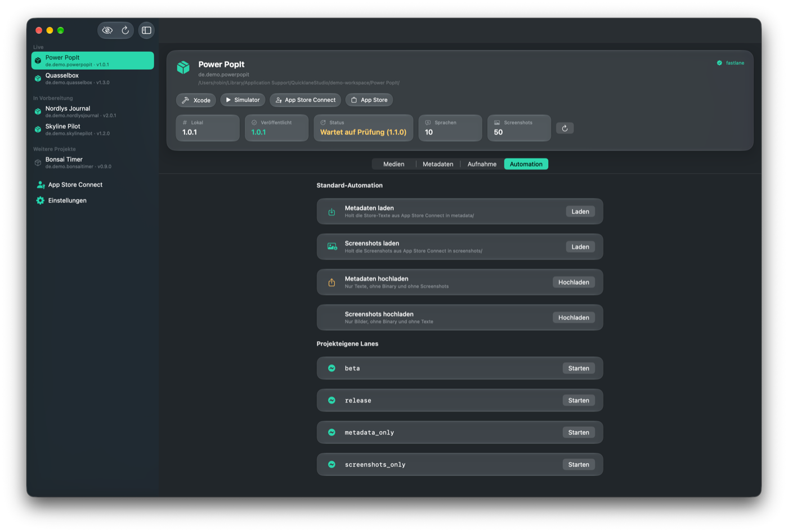The image size is (788, 532).
Task: Click Laden for Metadaten laden
Action: [x=580, y=212]
